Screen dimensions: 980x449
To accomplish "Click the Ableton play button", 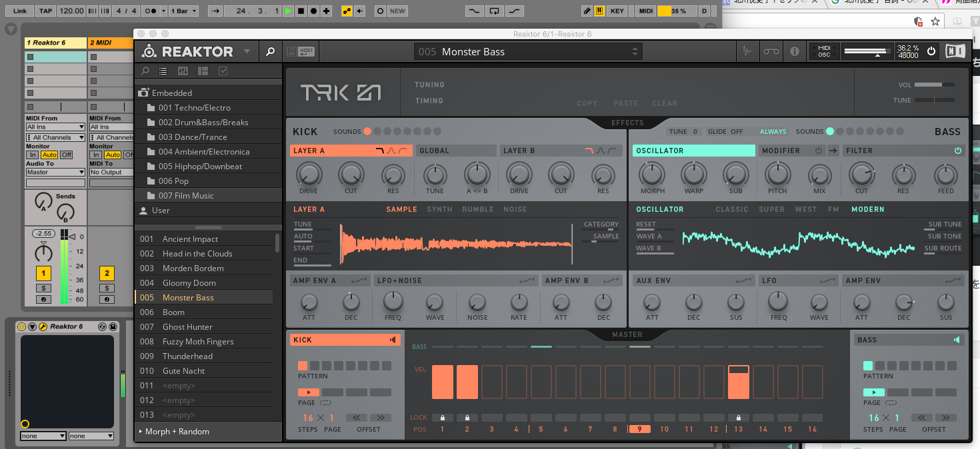I will [287, 11].
